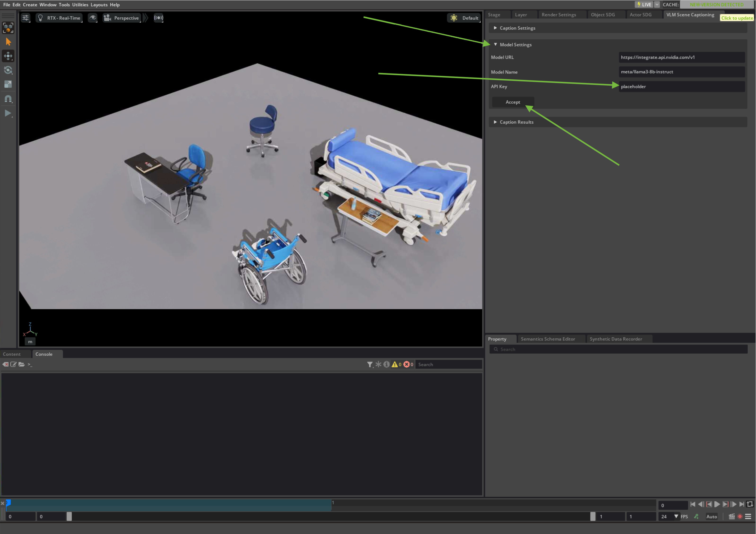Select the Move tool
This screenshot has height=534, width=756.
[x=8, y=56]
